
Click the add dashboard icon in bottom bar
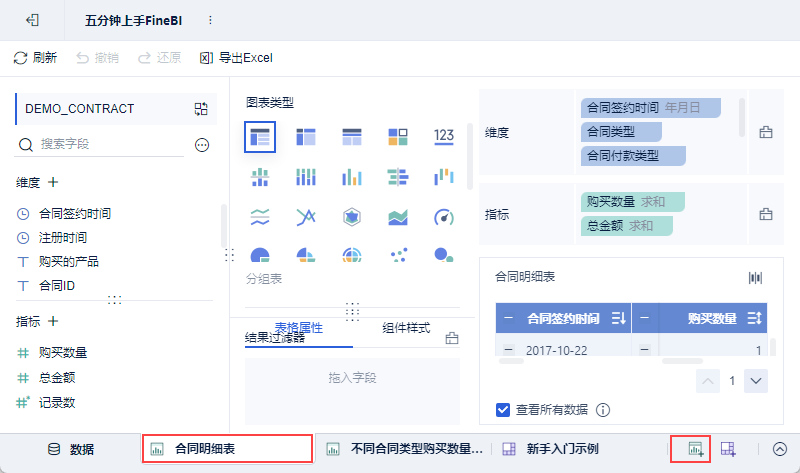tap(728, 449)
